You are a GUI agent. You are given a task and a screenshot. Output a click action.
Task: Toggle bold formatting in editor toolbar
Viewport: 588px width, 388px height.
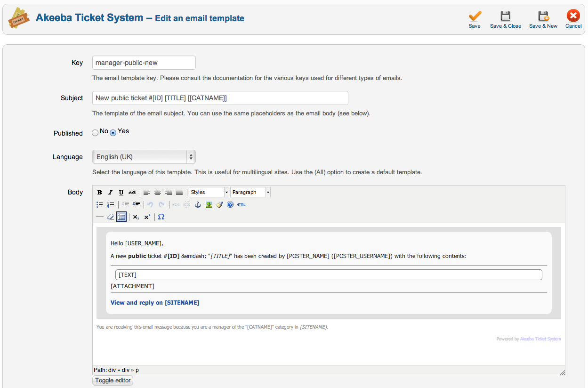[x=100, y=192]
